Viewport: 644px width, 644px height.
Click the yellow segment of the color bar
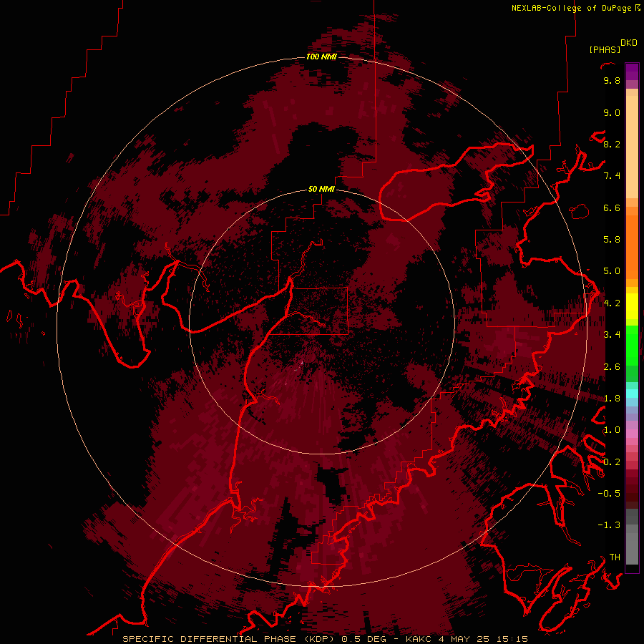632,306
